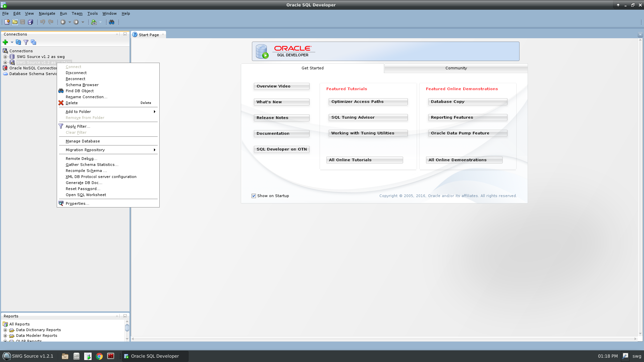Open the Back navigation history dropdown arrow
This screenshot has height=362, width=644.
tap(70, 22)
